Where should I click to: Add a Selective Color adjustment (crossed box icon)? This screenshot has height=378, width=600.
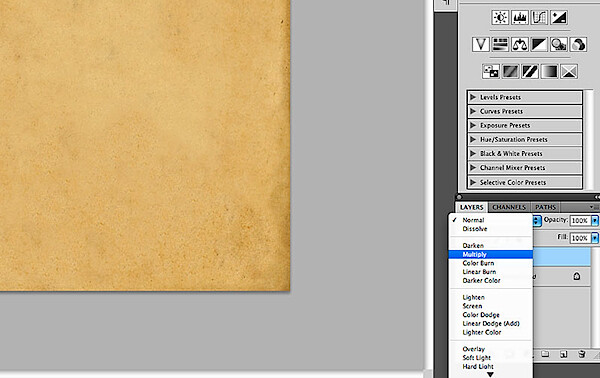coord(569,72)
